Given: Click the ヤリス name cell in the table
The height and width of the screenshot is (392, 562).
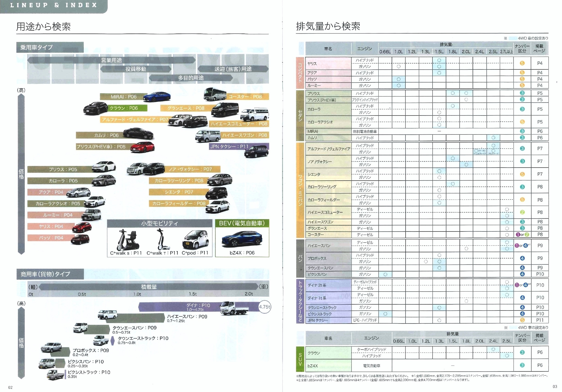Looking at the screenshot, I should (328, 63).
